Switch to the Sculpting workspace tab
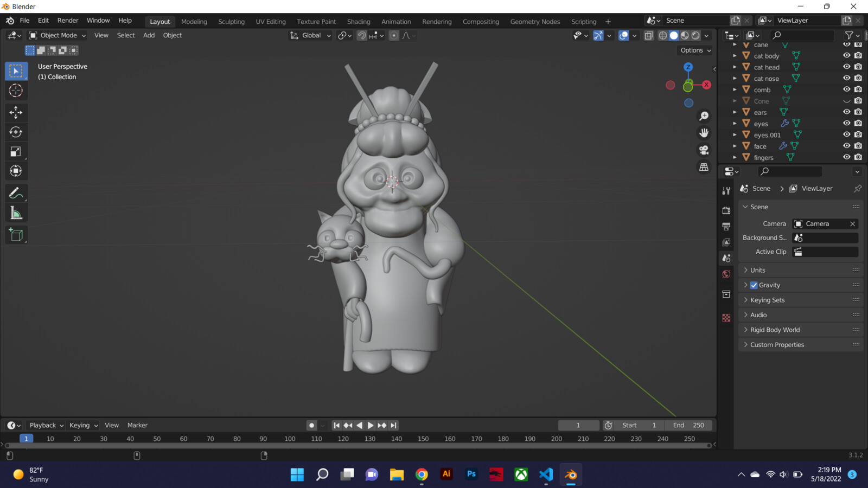Image resolution: width=868 pixels, height=488 pixels. point(231,22)
